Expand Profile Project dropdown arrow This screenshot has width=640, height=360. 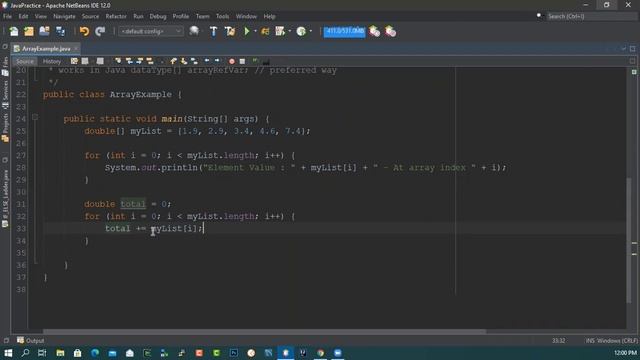pyautogui.click(x=289, y=31)
